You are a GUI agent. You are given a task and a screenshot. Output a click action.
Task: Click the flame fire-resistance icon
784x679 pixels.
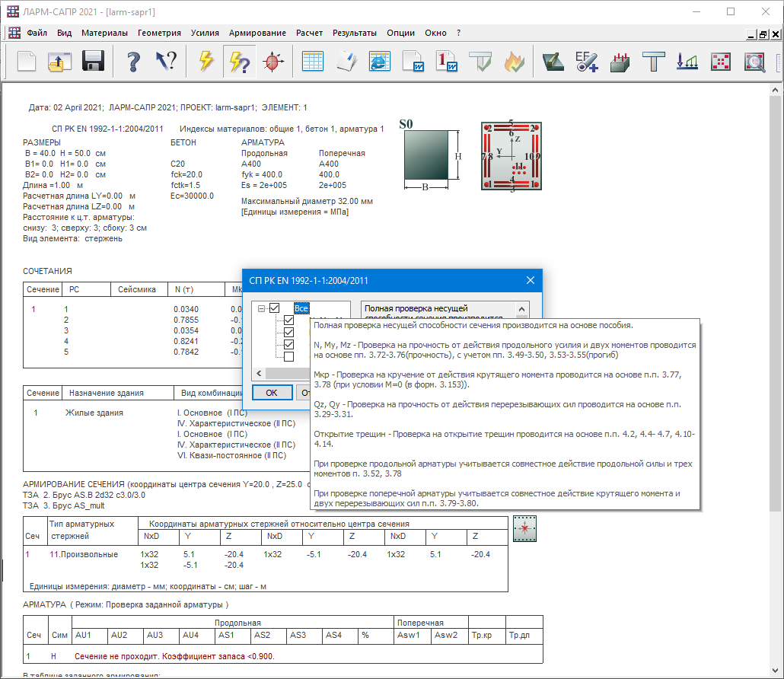tap(515, 62)
